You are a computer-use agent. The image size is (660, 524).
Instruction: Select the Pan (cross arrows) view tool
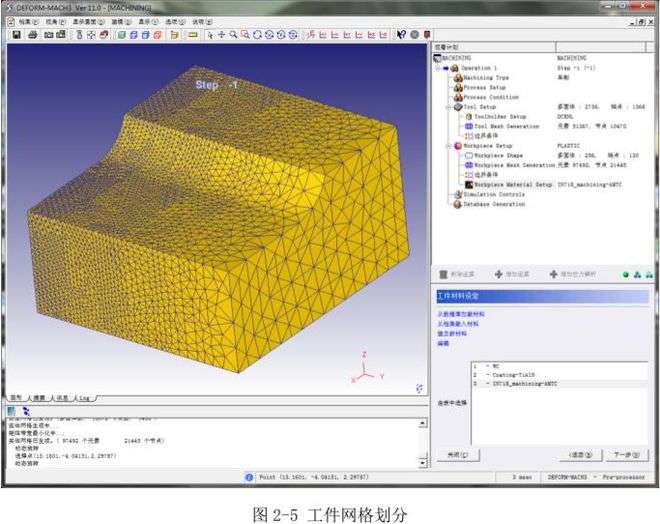tap(222, 35)
